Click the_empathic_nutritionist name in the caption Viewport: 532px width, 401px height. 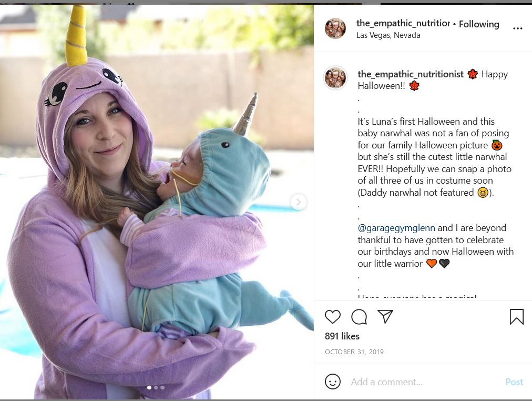tap(411, 74)
